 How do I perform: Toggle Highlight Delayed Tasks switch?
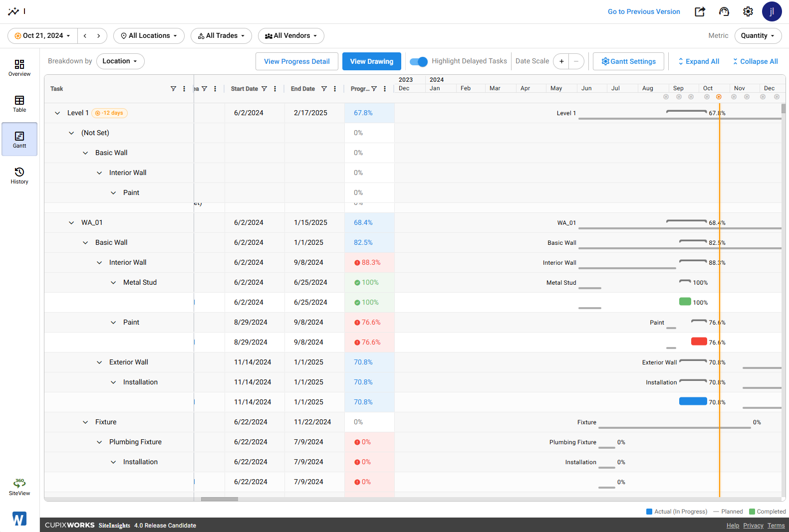[418, 62]
